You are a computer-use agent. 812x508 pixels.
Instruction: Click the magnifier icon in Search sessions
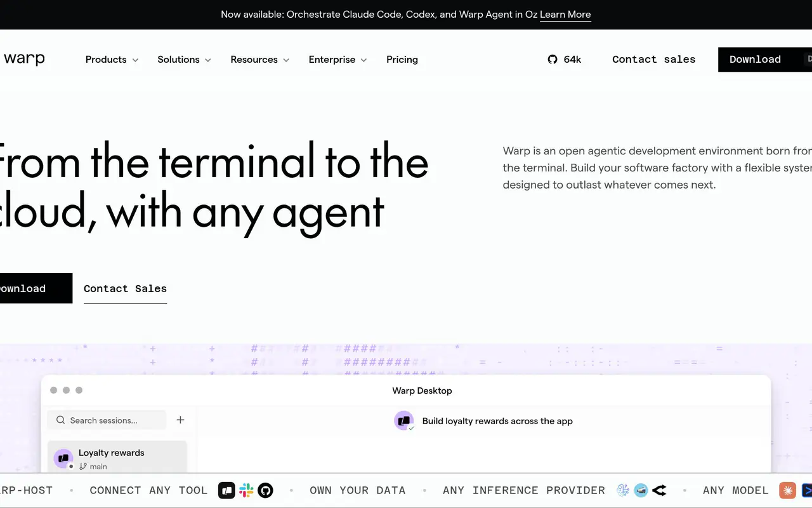click(x=60, y=420)
